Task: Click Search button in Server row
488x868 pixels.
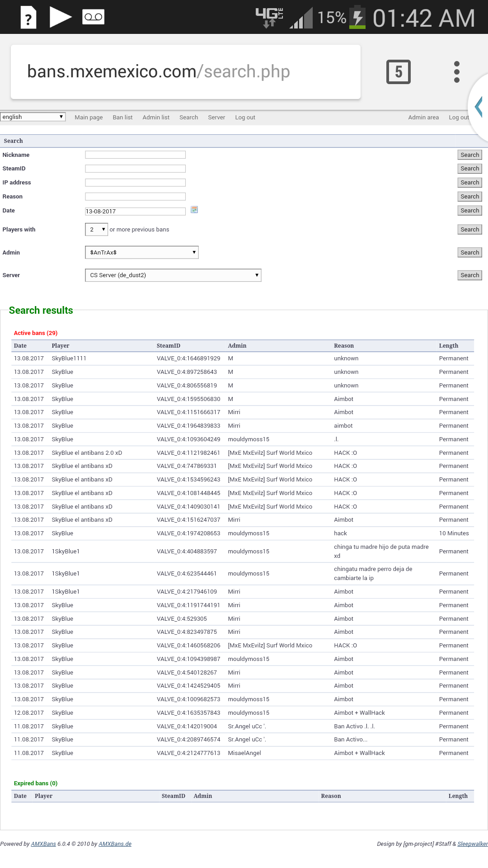Action: pos(470,275)
